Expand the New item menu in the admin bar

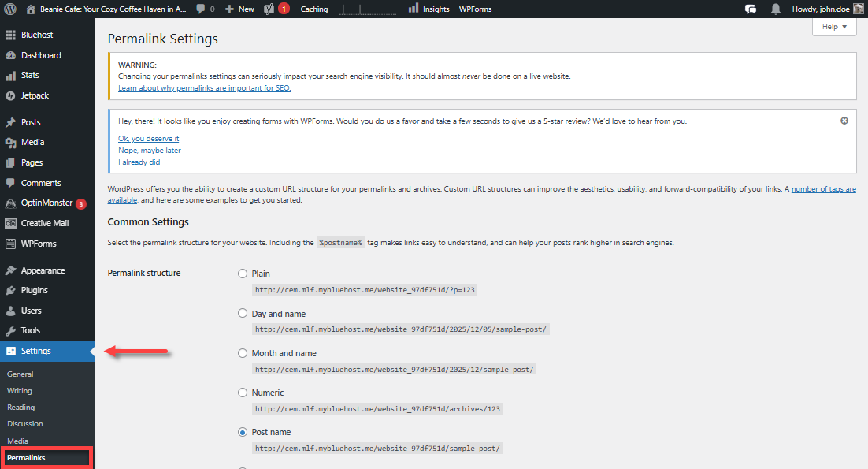coord(239,9)
